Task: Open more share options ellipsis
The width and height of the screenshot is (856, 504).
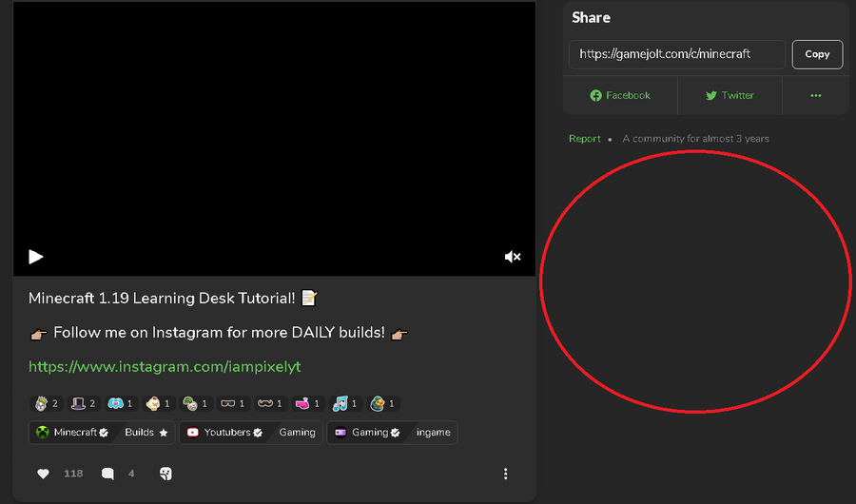Action: (816, 95)
